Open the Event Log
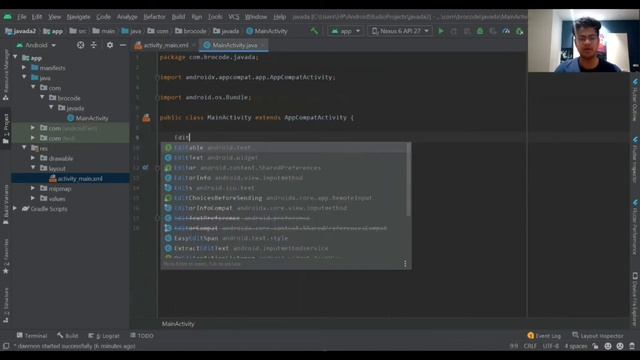Image resolution: width=640 pixels, height=360 pixels. (x=544, y=336)
